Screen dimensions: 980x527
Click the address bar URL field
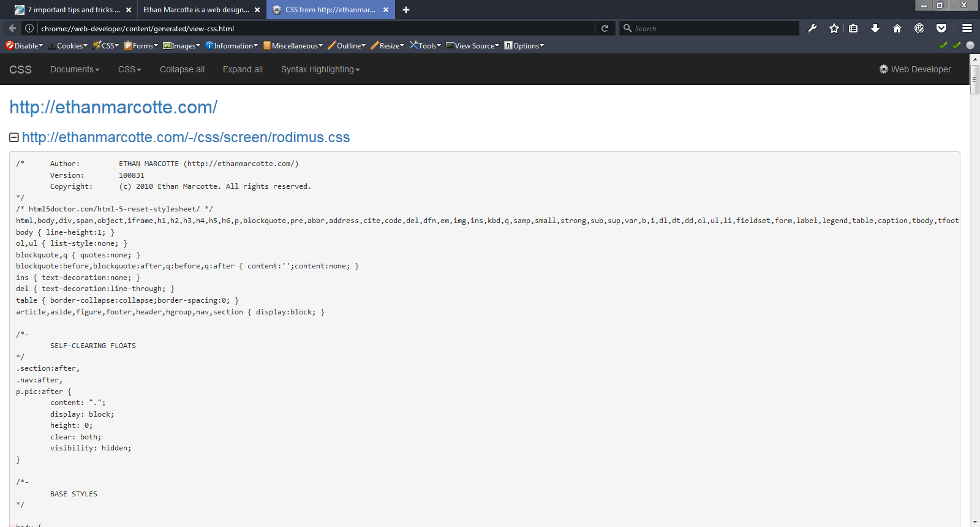click(315, 28)
